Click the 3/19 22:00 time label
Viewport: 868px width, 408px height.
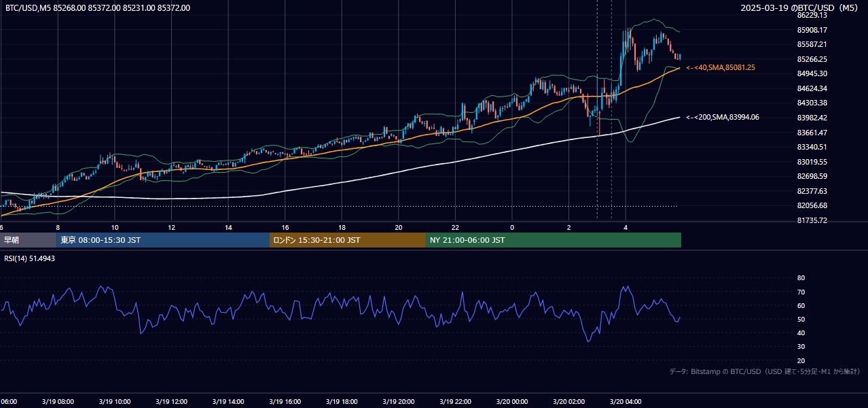(x=455, y=402)
